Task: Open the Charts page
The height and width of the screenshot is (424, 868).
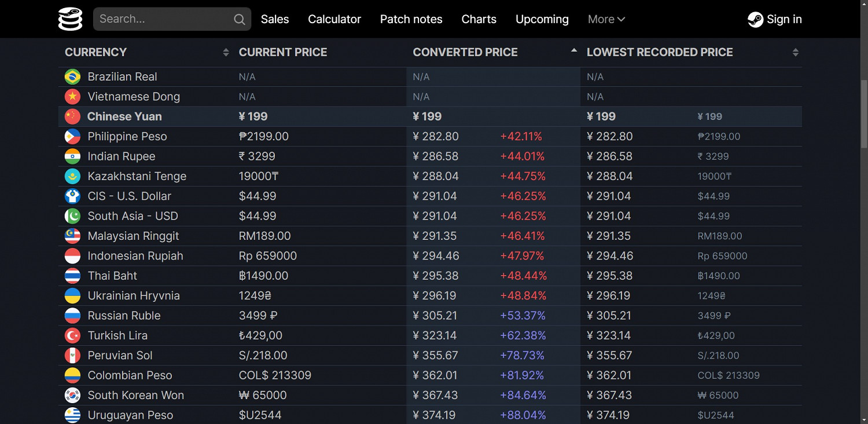Action: (x=479, y=19)
